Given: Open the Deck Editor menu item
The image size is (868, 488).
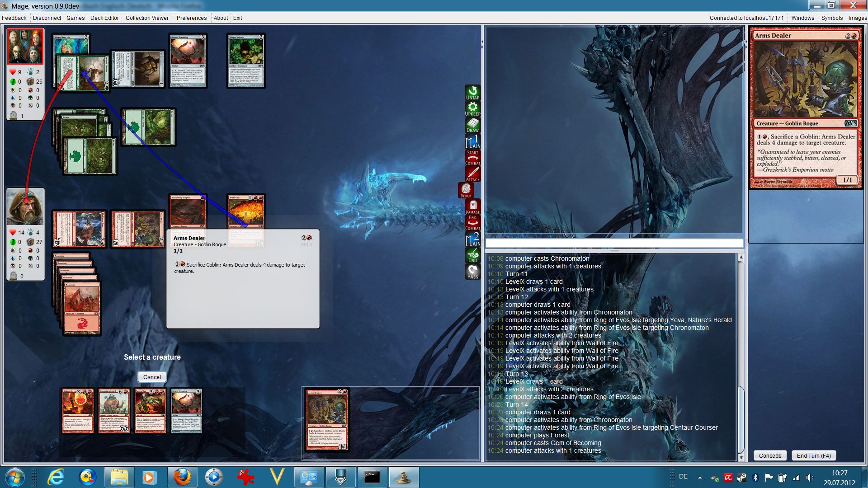Looking at the screenshot, I should pos(104,18).
